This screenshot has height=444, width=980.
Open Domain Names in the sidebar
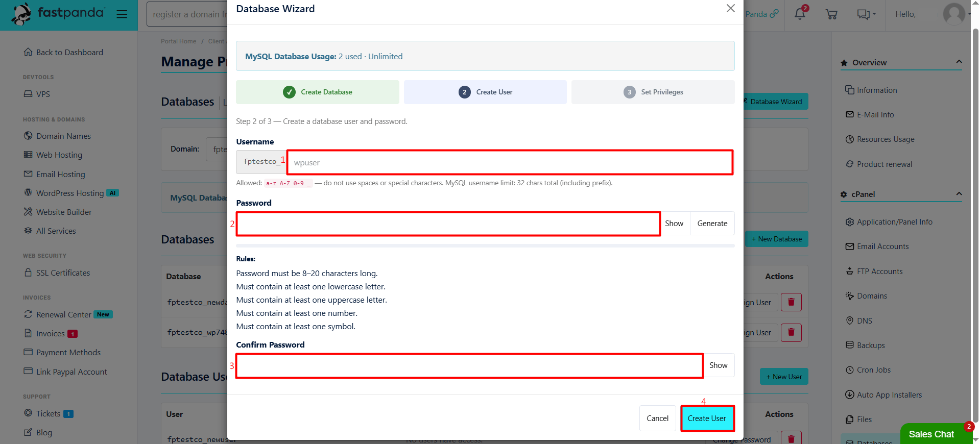click(57, 136)
